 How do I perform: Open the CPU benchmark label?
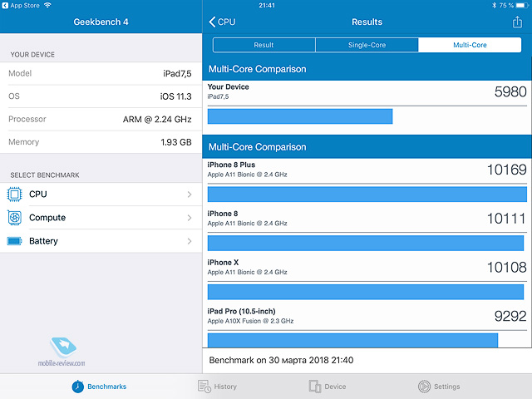click(38, 195)
